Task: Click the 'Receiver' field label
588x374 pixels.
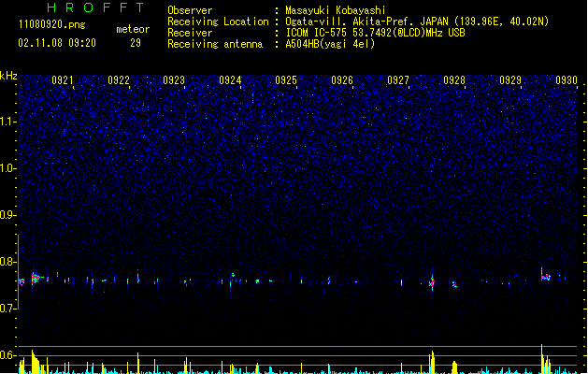Action: coord(190,33)
